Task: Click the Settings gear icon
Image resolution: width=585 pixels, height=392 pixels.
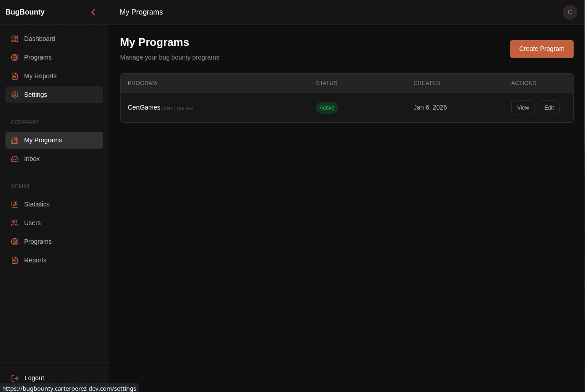Action: pyautogui.click(x=15, y=95)
